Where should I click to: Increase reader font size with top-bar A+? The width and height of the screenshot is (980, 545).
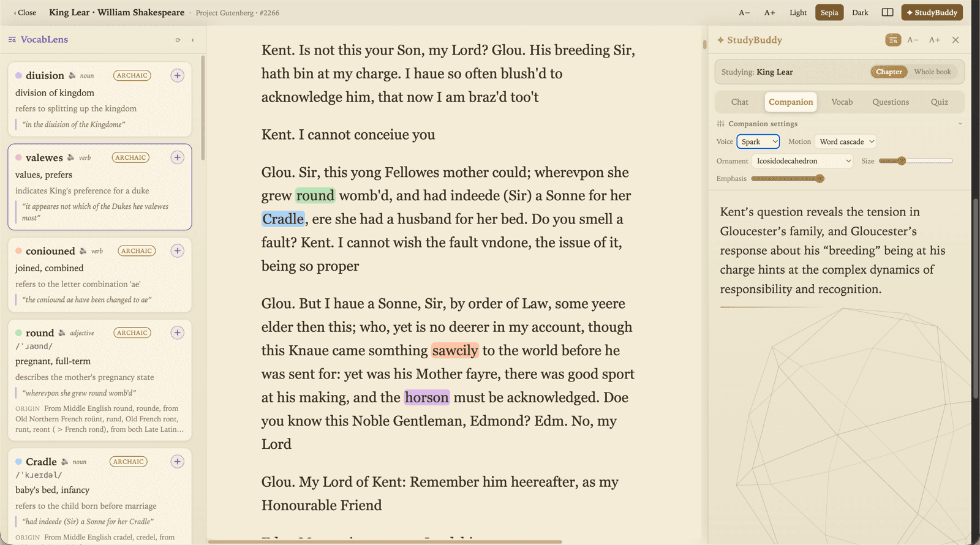769,12
